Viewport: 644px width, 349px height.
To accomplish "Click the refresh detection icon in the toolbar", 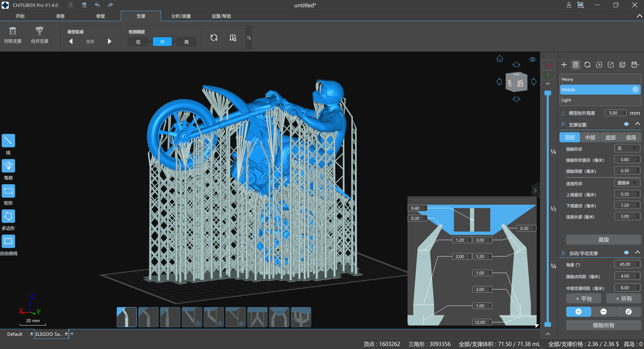I will coord(214,38).
